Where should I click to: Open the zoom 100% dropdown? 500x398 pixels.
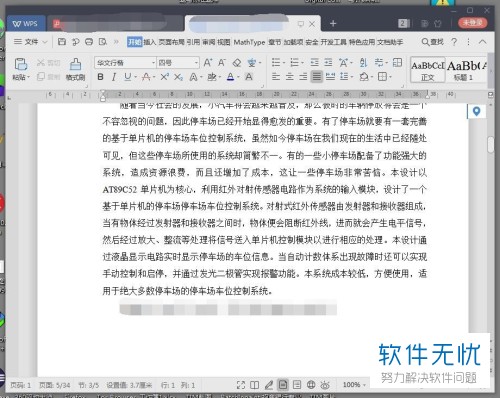click(x=354, y=385)
